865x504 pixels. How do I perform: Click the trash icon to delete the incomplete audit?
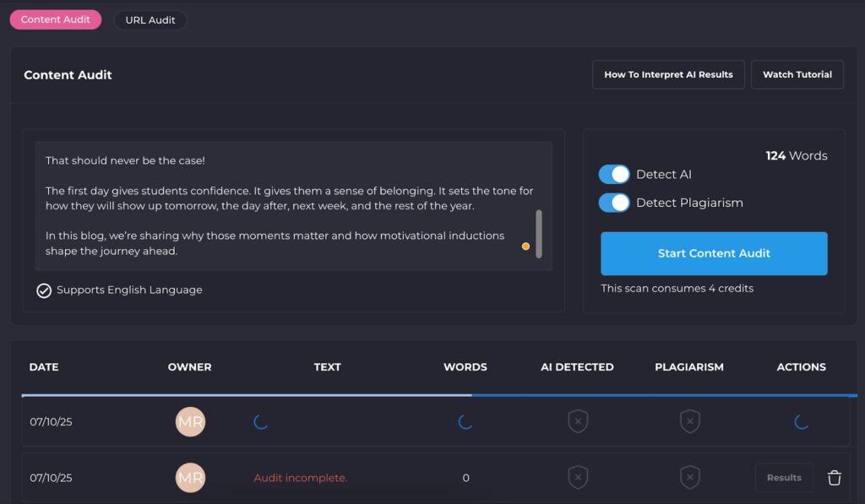[835, 477]
